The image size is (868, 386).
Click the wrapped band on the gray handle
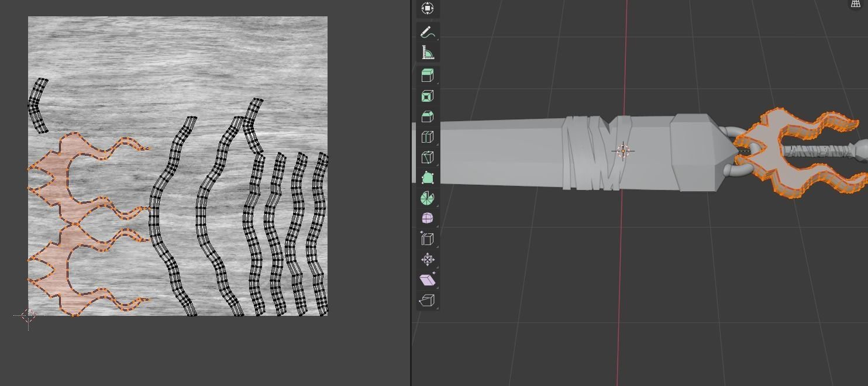(596, 153)
